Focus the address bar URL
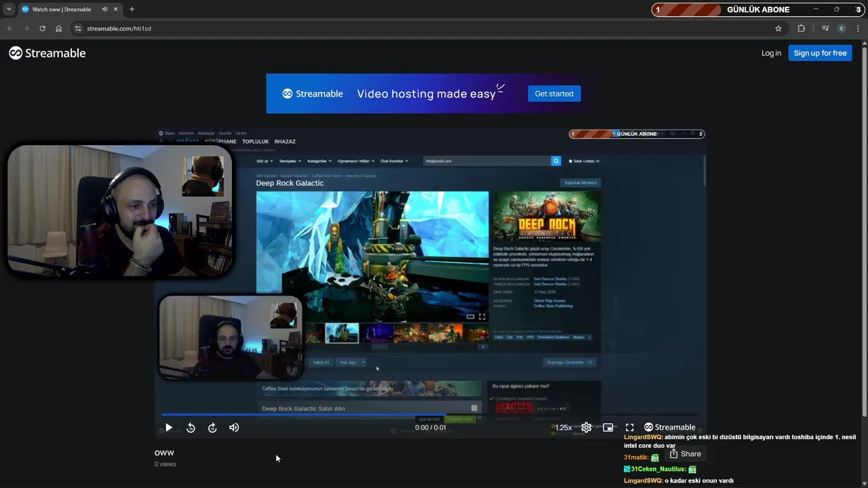 coord(119,28)
